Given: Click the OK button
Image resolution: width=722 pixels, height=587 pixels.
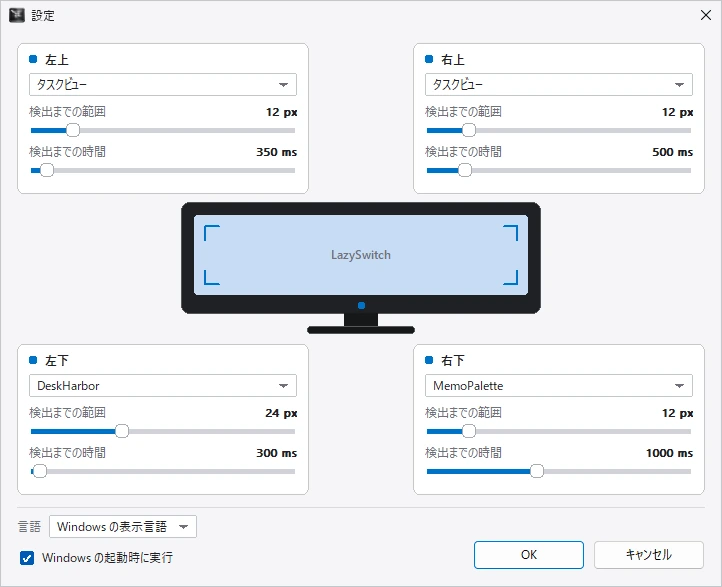Looking at the screenshot, I should [529, 555].
